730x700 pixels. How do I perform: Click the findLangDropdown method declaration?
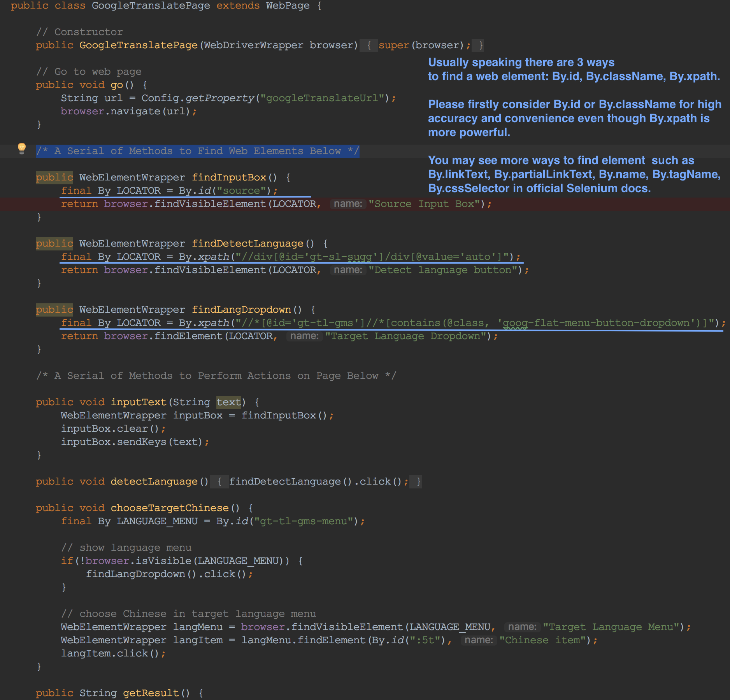(x=241, y=310)
